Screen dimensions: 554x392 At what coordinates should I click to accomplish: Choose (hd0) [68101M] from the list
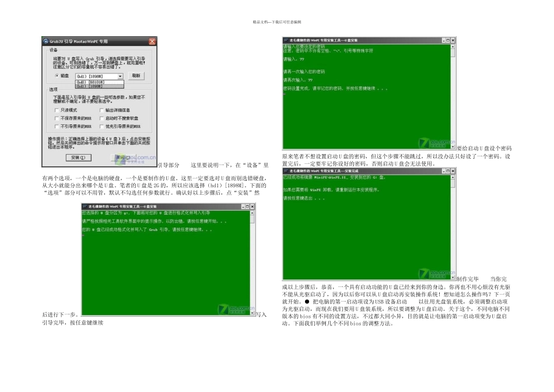(x=99, y=82)
